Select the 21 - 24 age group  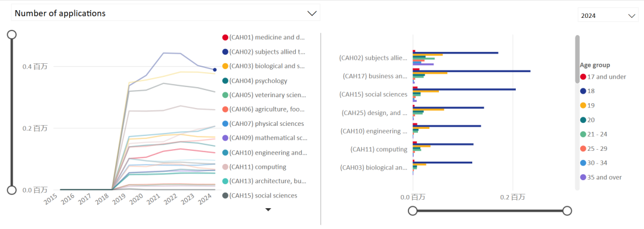click(595, 134)
